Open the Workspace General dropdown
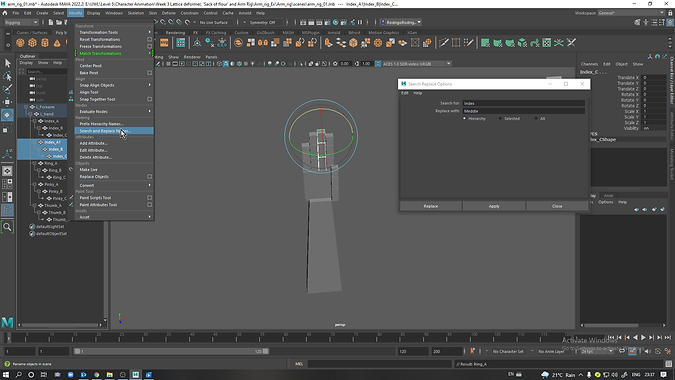Viewport: 675px width, 380px height. [631, 13]
